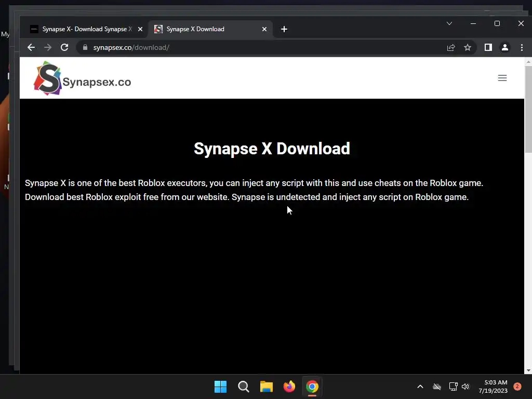Open the site hamburger menu
Viewport: 532px width, 399px height.
pos(502,78)
